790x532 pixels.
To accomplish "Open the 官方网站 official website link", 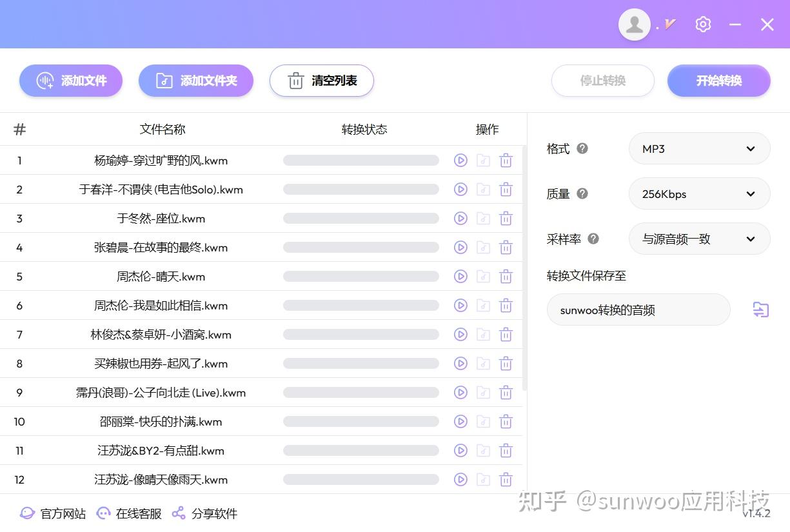I will pos(52,513).
